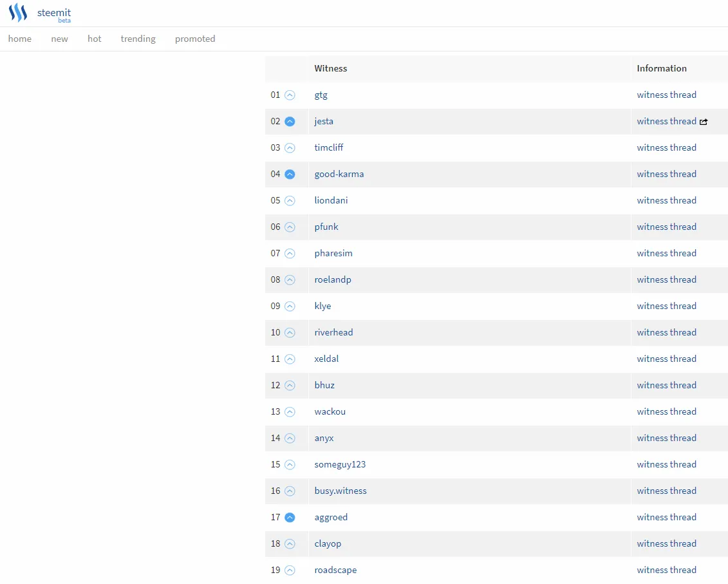
Task: Upvote witness roelandp
Action: (290, 280)
